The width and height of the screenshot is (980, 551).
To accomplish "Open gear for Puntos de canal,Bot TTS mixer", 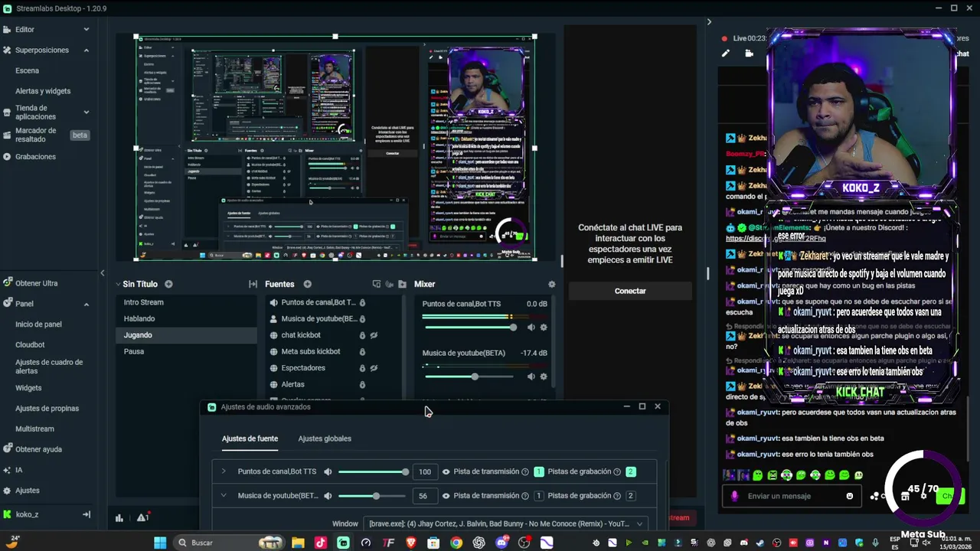I will click(544, 328).
